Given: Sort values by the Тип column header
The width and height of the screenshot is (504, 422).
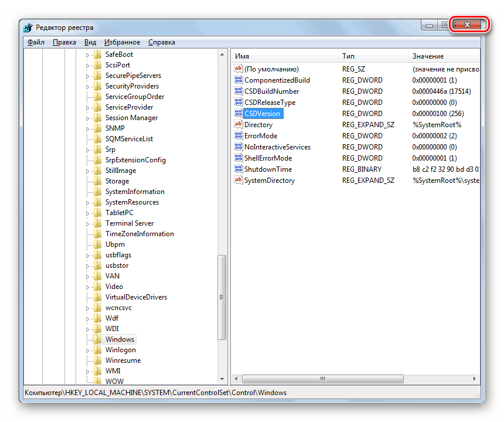Looking at the screenshot, I should [373, 56].
